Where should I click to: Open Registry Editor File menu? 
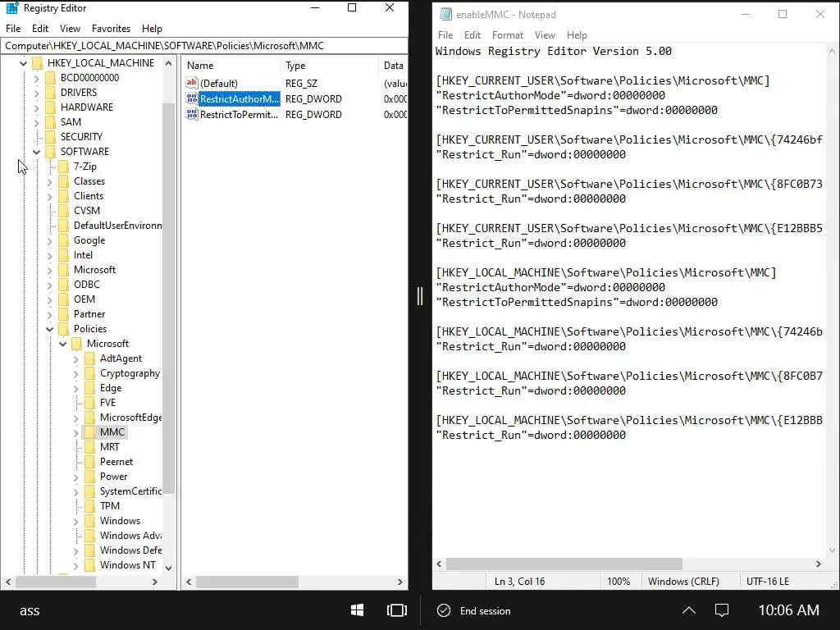[x=13, y=29]
